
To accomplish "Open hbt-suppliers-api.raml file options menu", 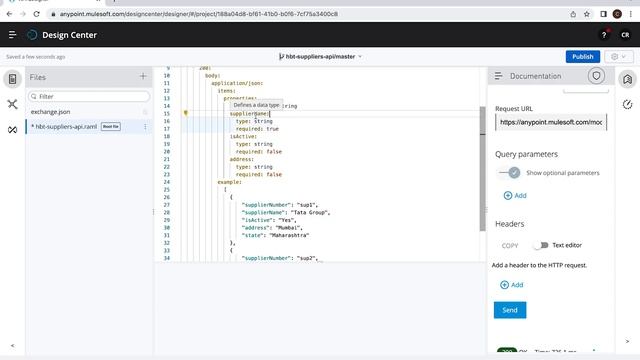I will click(x=145, y=127).
